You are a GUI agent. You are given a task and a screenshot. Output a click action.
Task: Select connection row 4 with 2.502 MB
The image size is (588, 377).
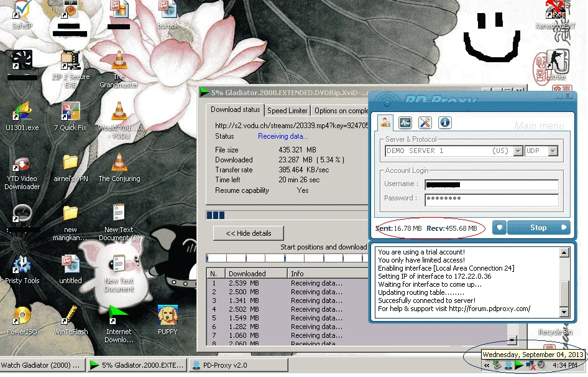coord(287,309)
